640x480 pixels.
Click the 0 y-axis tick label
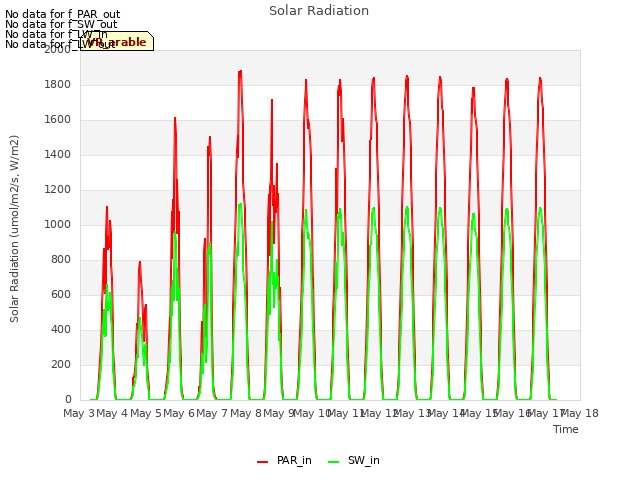point(68,400)
